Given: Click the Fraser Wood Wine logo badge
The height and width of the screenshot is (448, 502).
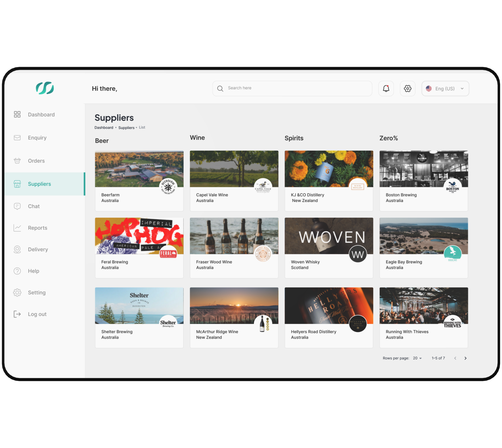Looking at the screenshot, I should coord(263,254).
